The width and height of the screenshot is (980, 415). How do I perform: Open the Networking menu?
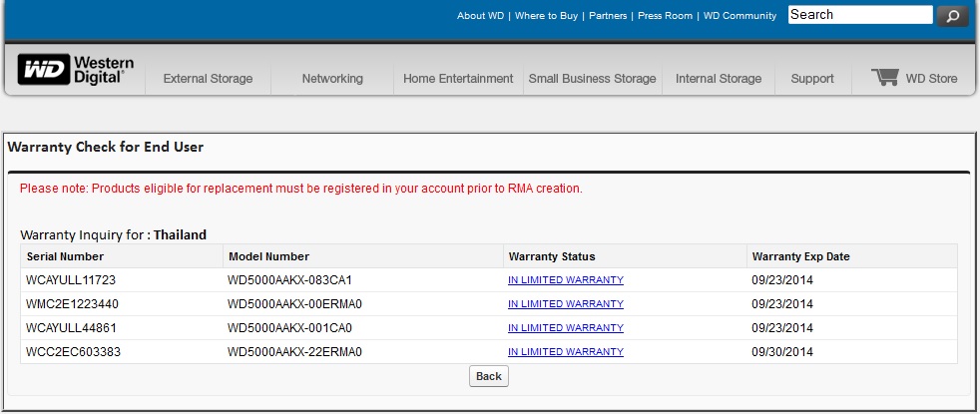(x=332, y=79)
